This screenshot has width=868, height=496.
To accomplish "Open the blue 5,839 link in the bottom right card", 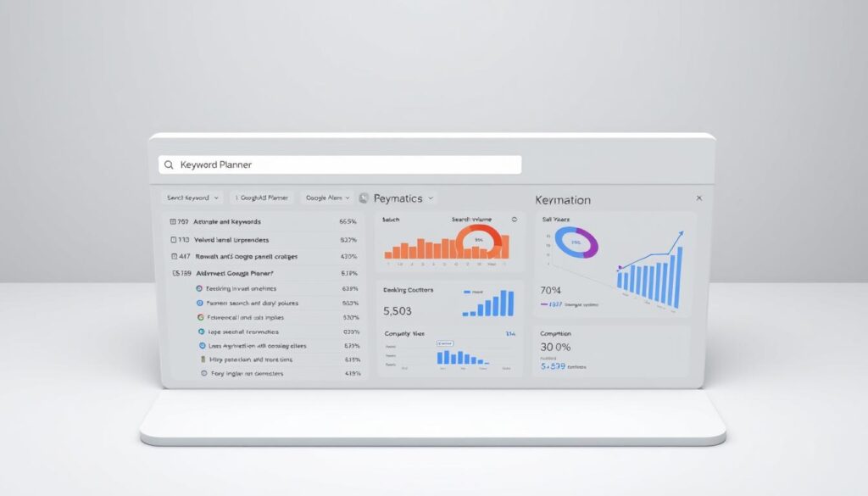I will [x=553, y=366].
